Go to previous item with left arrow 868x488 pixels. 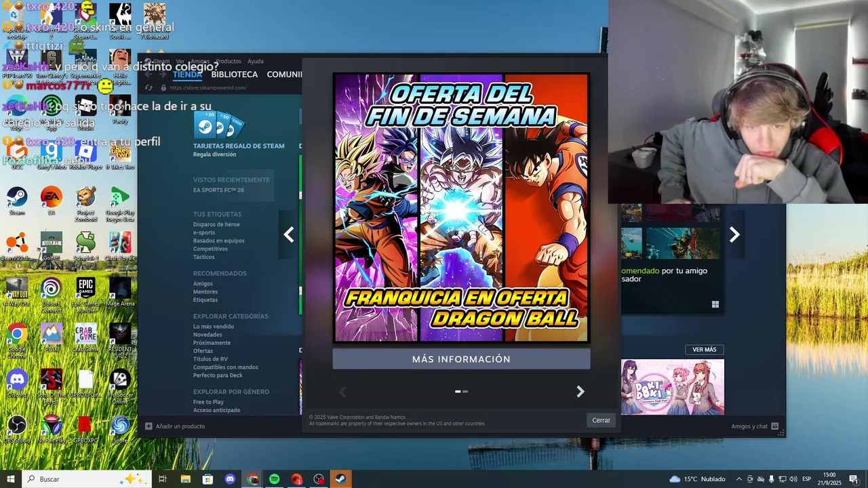(x=289, y=235)
